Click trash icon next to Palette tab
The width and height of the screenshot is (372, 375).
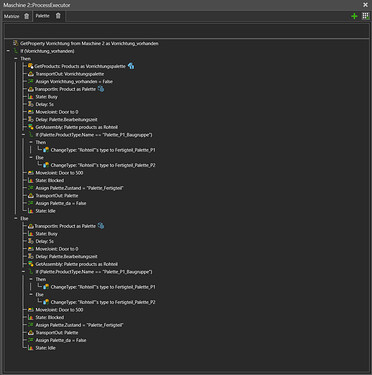tap(58, 16)
